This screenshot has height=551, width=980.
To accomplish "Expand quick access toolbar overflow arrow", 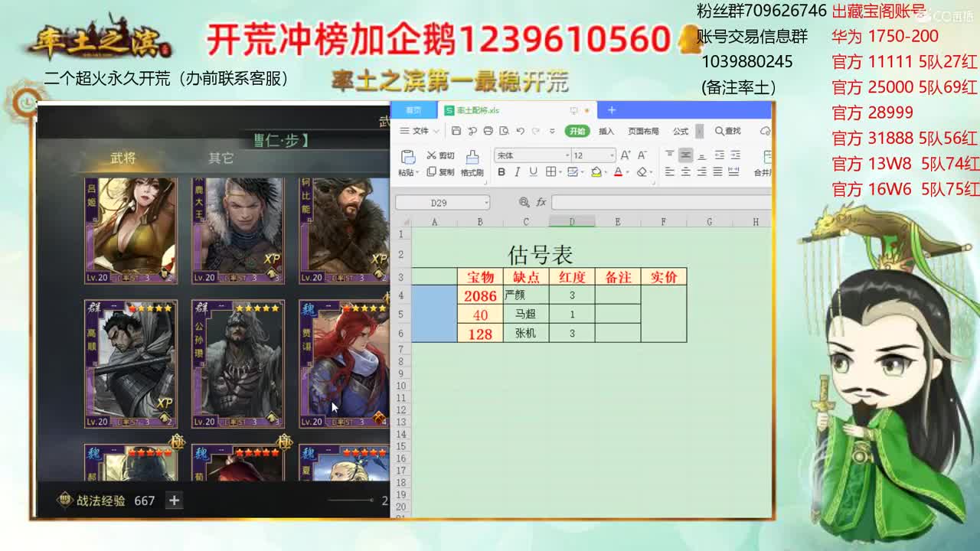I will 552,131.
